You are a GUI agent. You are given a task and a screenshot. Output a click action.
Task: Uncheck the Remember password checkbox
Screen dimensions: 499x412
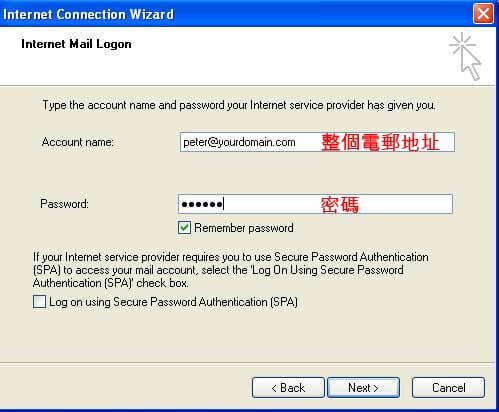pos(184,228)
